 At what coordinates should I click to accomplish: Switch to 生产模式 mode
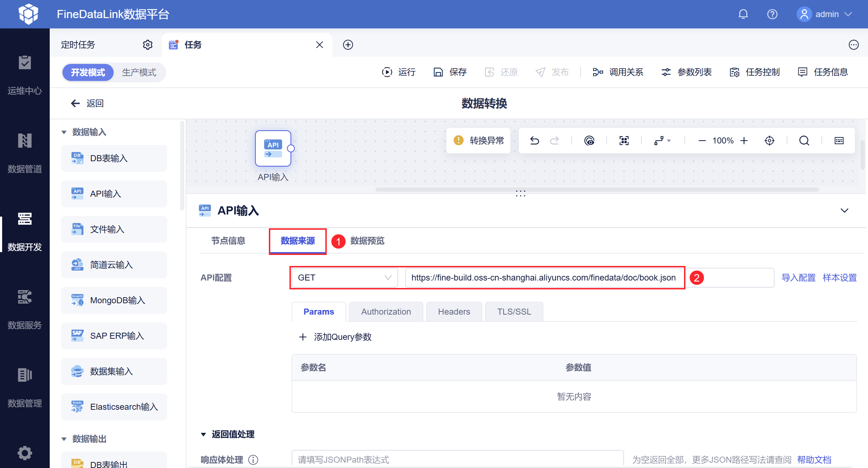139,72
